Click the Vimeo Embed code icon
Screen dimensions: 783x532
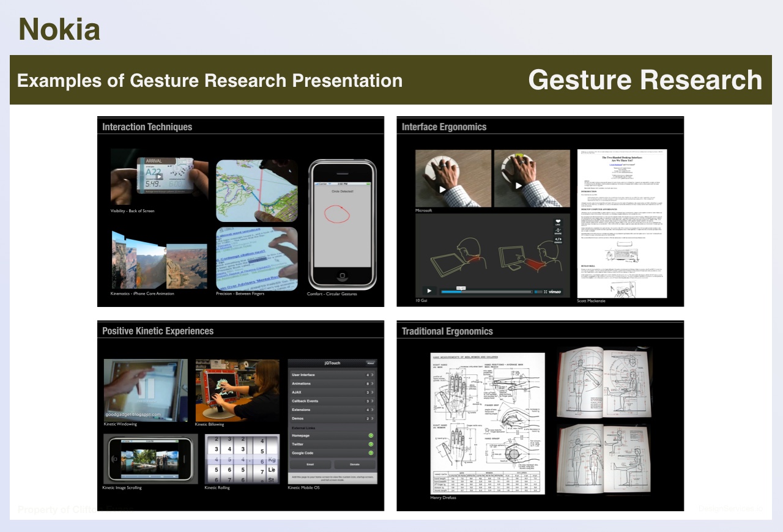[x=558, y=240]
